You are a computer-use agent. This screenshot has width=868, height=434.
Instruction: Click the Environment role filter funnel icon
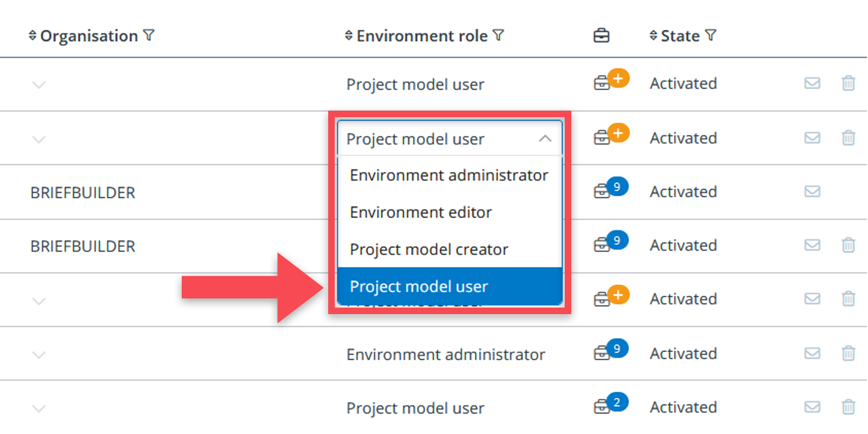(499, 36)
